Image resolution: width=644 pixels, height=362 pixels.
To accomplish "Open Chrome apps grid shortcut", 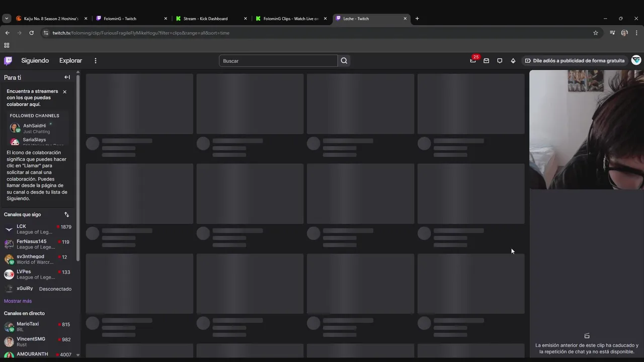I will [7, 45].
